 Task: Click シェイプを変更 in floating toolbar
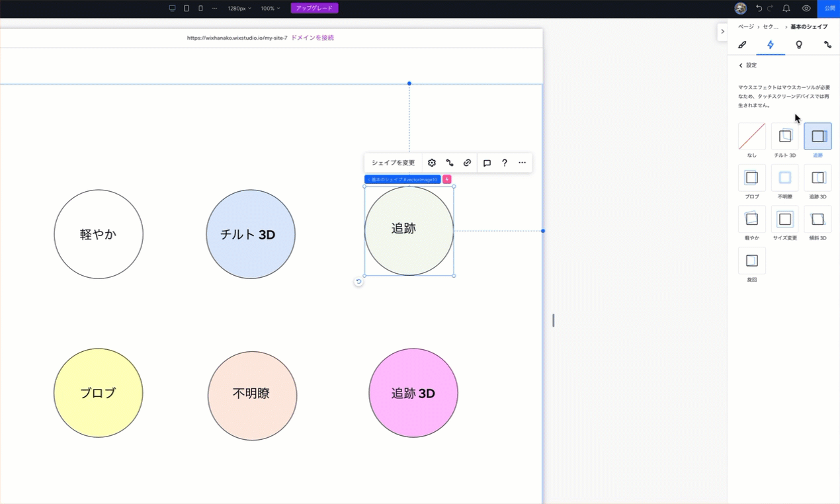[393, 163]
